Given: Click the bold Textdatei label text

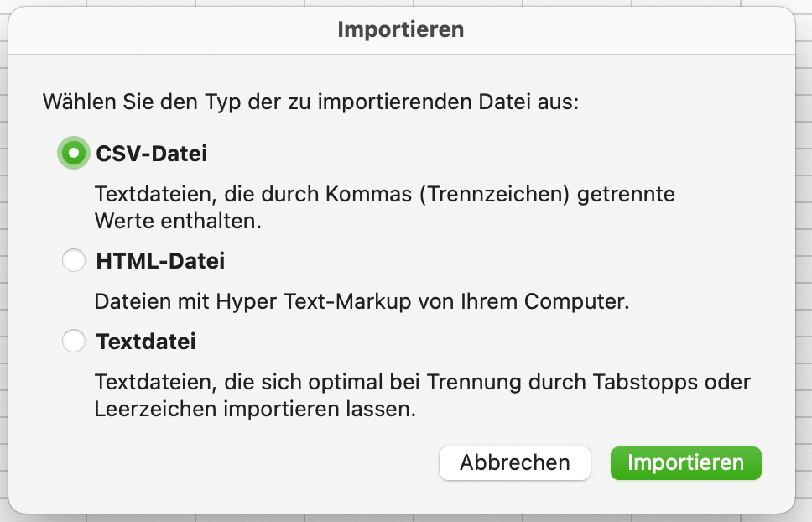Looking at the screenshot, I should point(146,342).
